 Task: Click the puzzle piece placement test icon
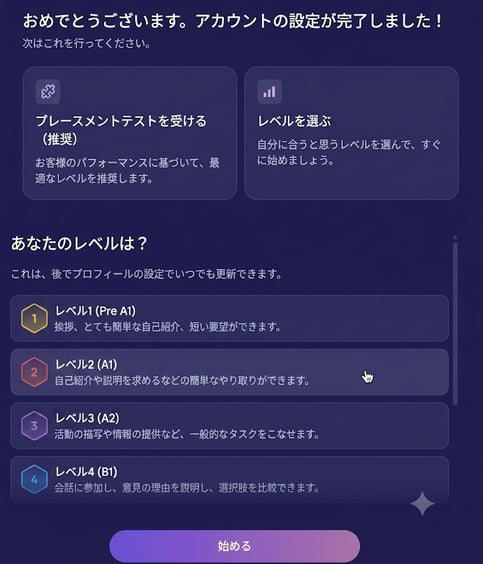(48, 92)
